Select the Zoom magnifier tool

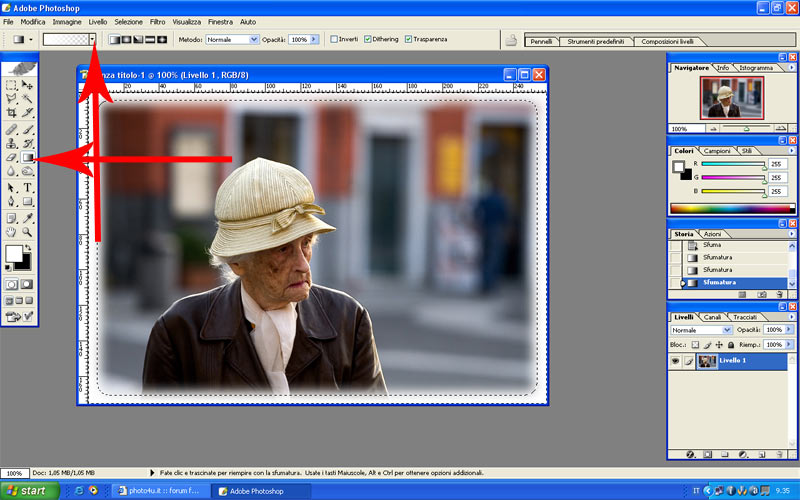tap(28, 232)
